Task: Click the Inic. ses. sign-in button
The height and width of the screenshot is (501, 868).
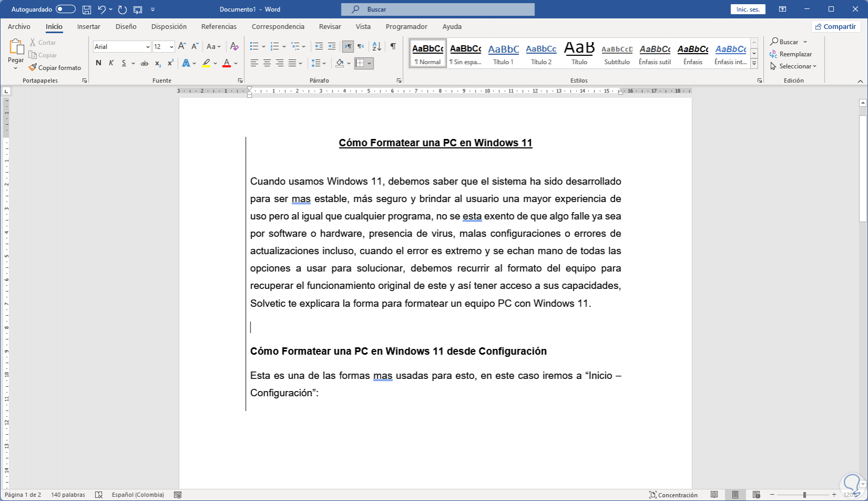Action: click(748, 9)
